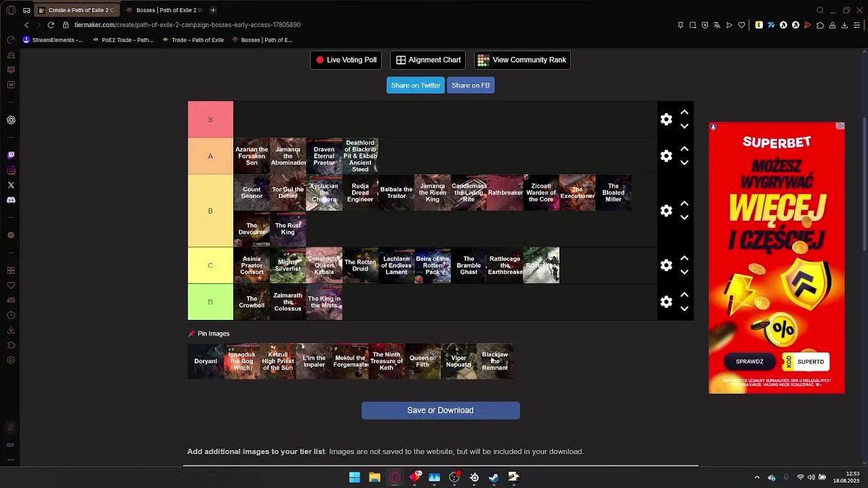
Task: Open File Explorer from the taskbar
Action: [x=374, y=477]
